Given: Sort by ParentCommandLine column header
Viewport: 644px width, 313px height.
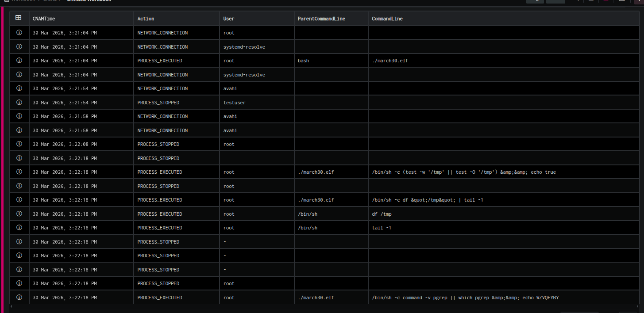Looking at the screenshot, I should coord(331,19).
